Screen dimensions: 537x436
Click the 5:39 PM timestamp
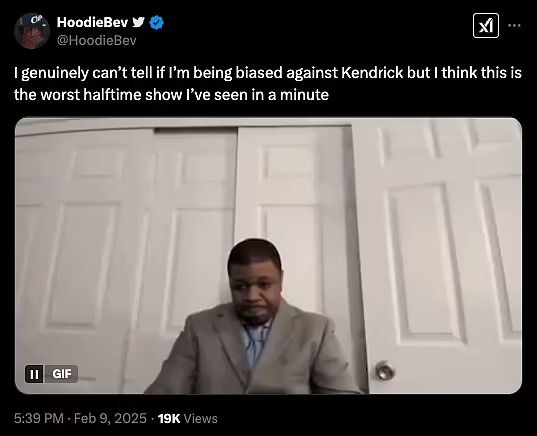39,419
